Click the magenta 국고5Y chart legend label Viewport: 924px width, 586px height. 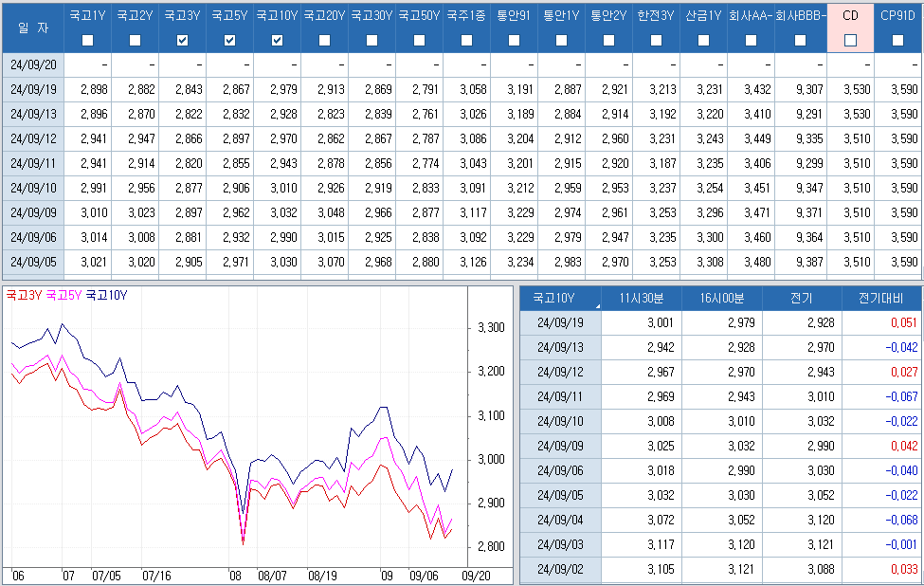[x=63, y=295]
